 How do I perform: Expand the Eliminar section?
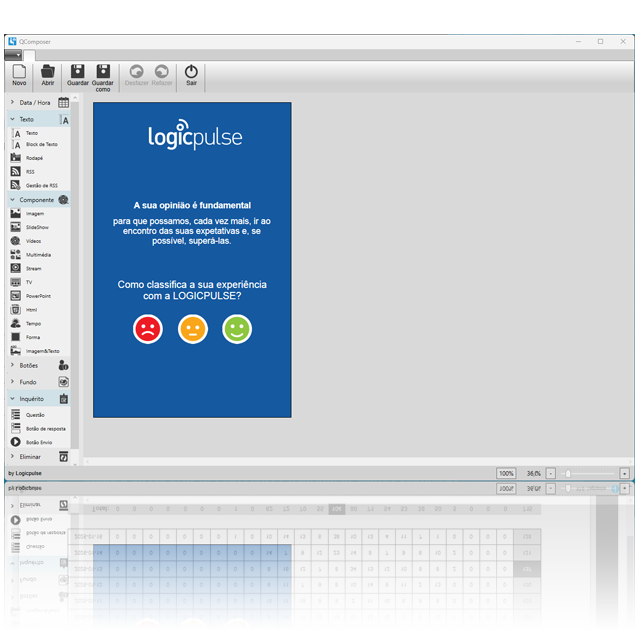tap(39, 457)
